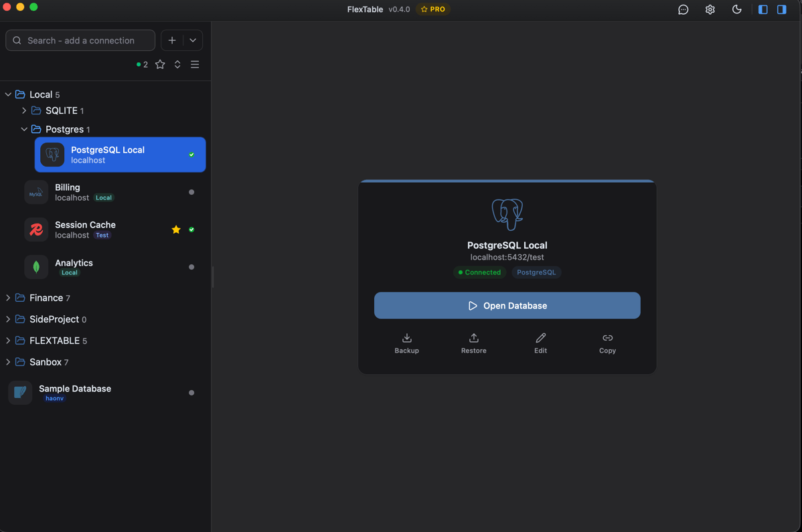Click the haonv tag under Sample Database
Image resolution: width=802 pixels, height=532 pixels.
point(55,398)
